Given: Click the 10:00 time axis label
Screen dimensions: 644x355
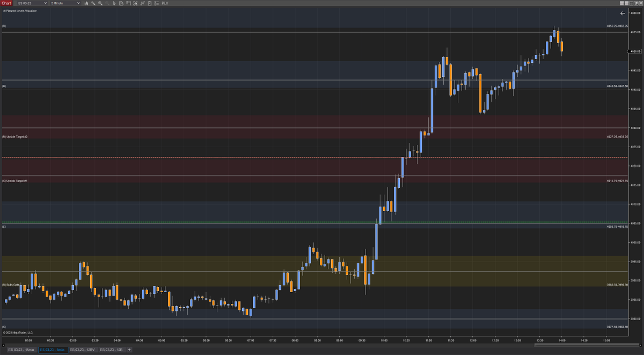Looking at the screenshot, I should (384, 340).
